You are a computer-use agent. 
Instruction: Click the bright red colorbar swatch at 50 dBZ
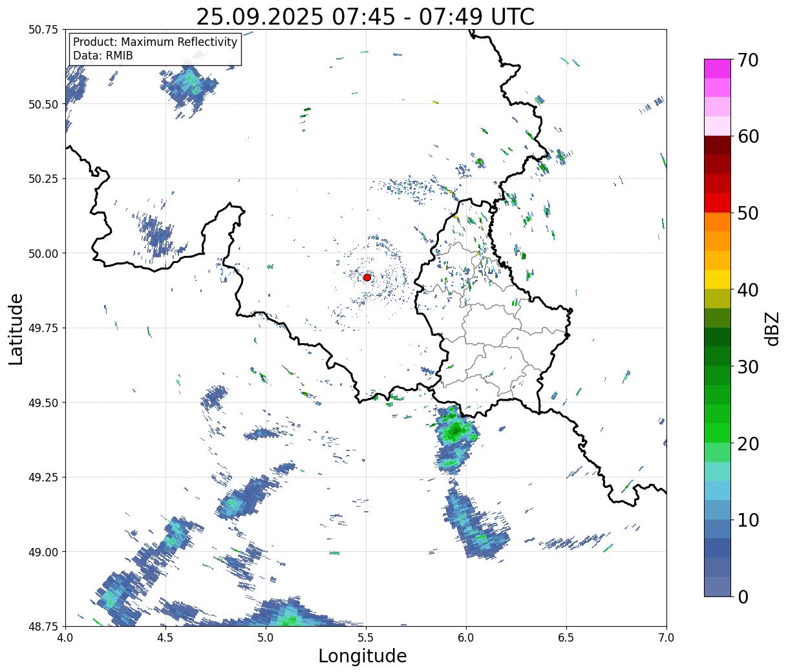pyautogui.click(x=717, y=203)
